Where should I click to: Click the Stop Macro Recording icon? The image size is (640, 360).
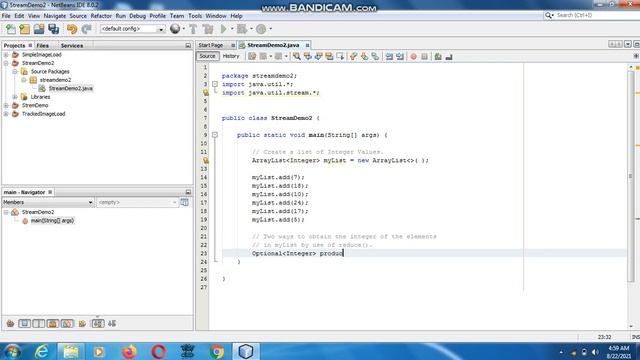coord(424,56)
